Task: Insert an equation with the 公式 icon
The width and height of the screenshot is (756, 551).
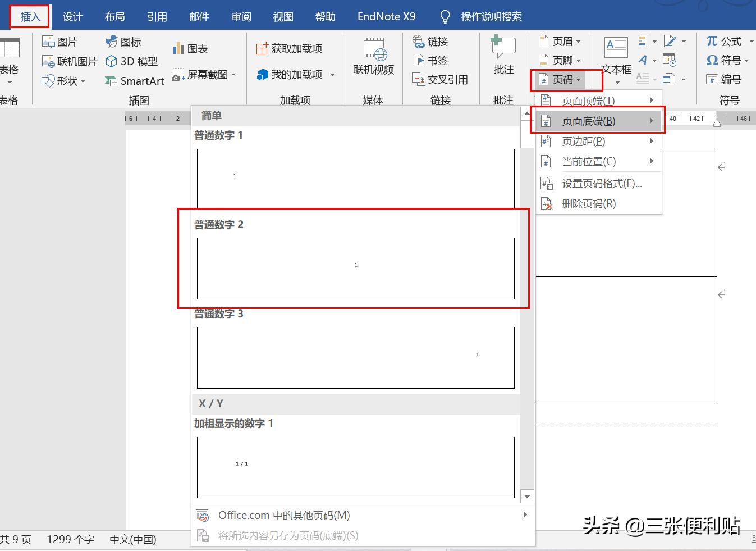Action: (726, 40)
